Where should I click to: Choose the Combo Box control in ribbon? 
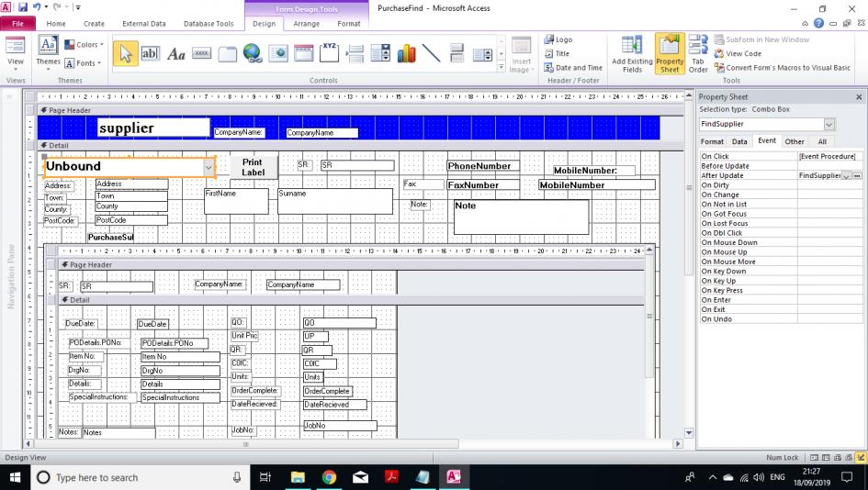pos(380,53)
